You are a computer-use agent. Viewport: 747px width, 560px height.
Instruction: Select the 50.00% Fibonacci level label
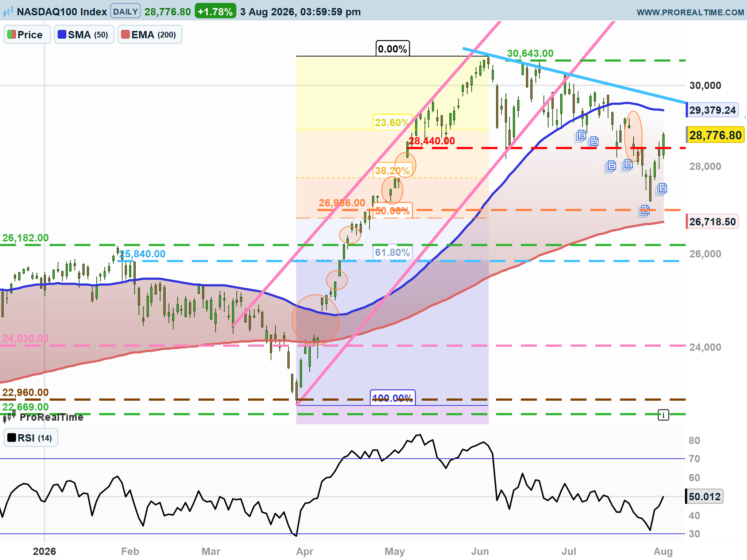[392, 211]
